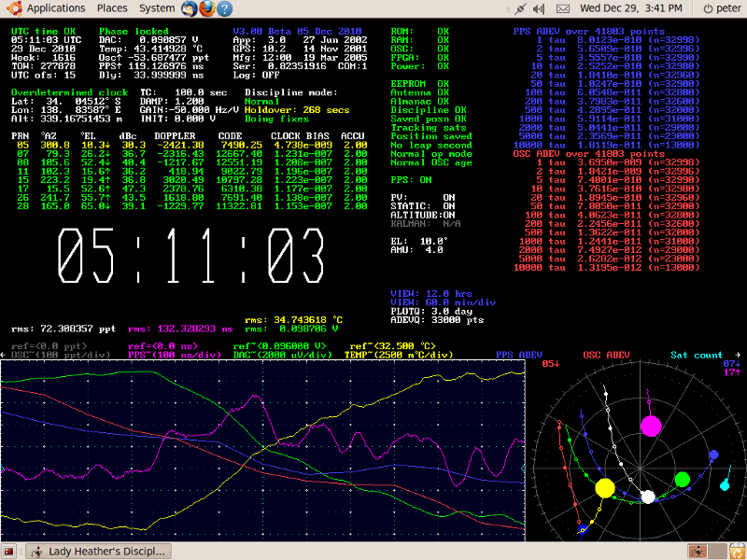Image resolution: width=747 pixels, height=560 pixels.
Task: Open the System menu
Action: [x=156, y=8]
